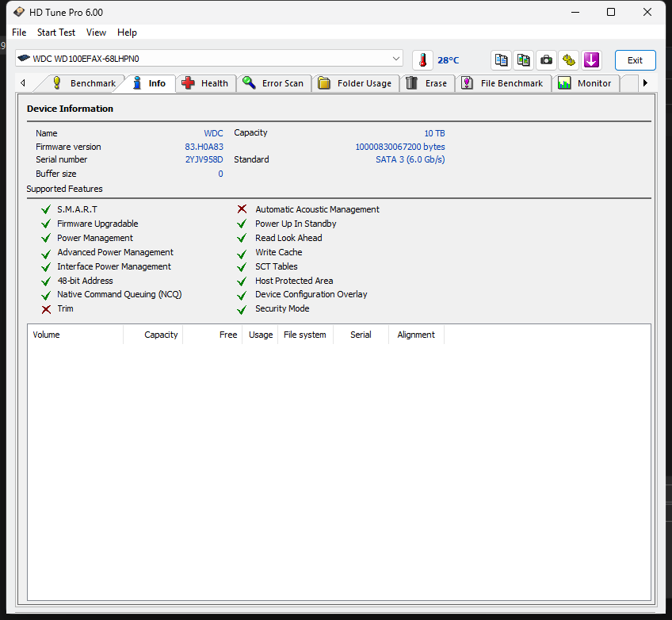Click the Usage column header
672x620 pixels.
[260, 335]
